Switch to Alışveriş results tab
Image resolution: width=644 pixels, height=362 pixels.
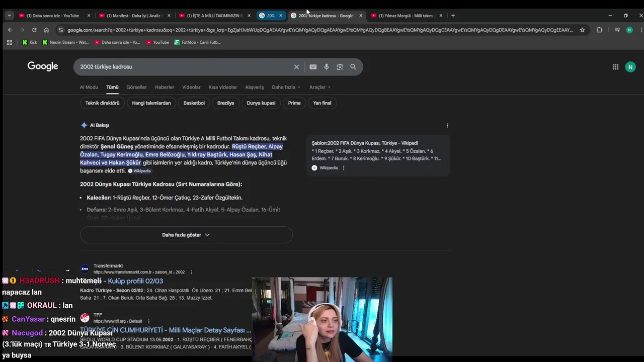tap(255, 87)
